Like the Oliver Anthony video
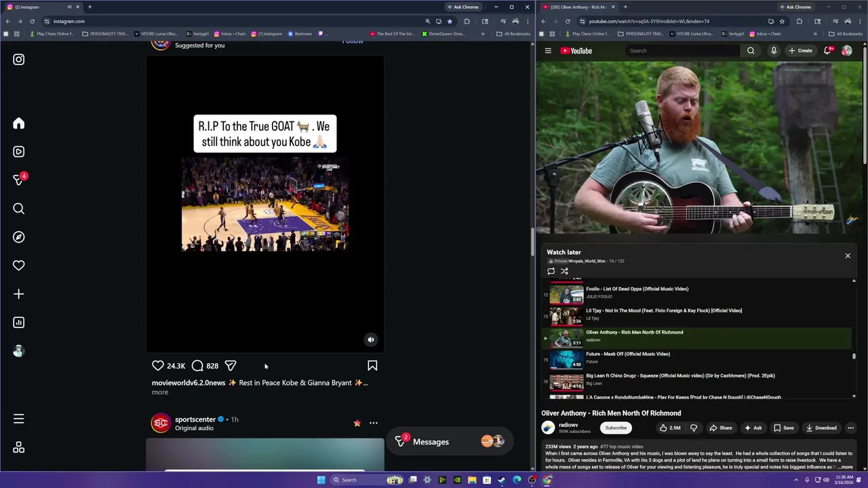The height and width of the screenshot is (488, 868). click(670, 428)
